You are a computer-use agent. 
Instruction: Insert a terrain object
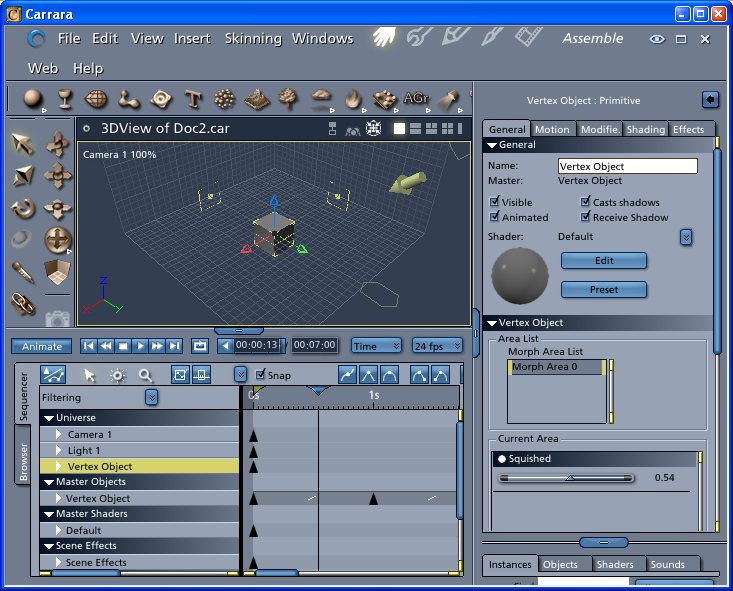click(257, 99)
